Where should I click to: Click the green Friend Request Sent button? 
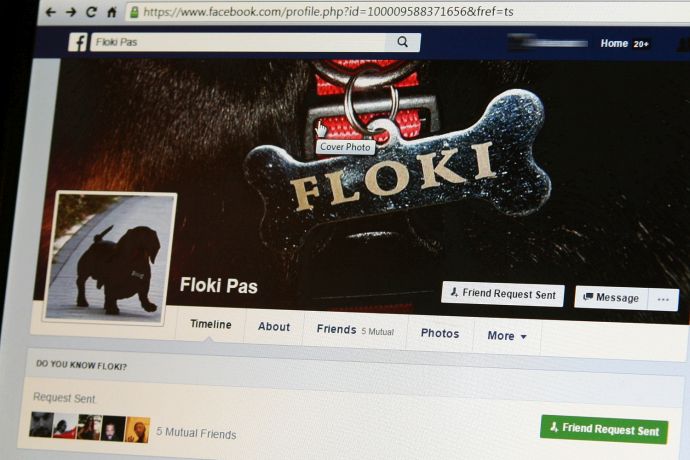[x=604, y=429]
